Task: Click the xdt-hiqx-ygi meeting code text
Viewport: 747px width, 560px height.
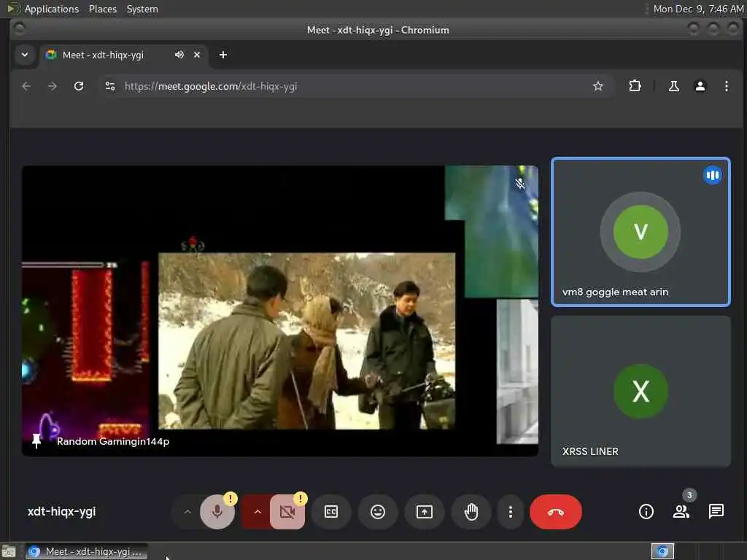Action: [61, 511]
